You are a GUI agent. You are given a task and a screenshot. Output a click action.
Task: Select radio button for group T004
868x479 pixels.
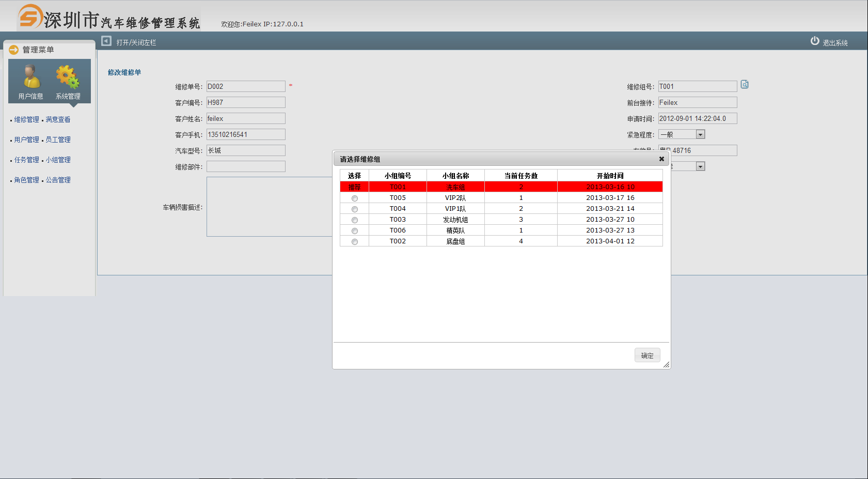point(355,209)
